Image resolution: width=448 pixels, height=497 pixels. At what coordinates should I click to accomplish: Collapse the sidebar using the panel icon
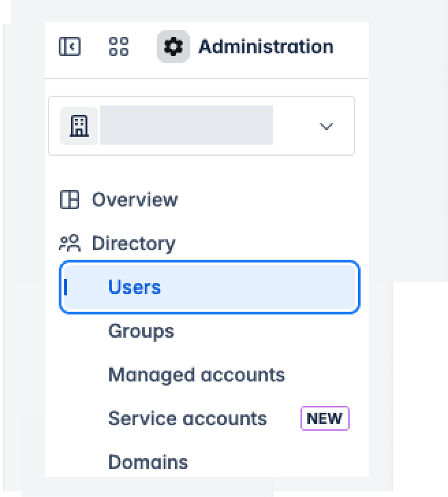coord(70,47)
